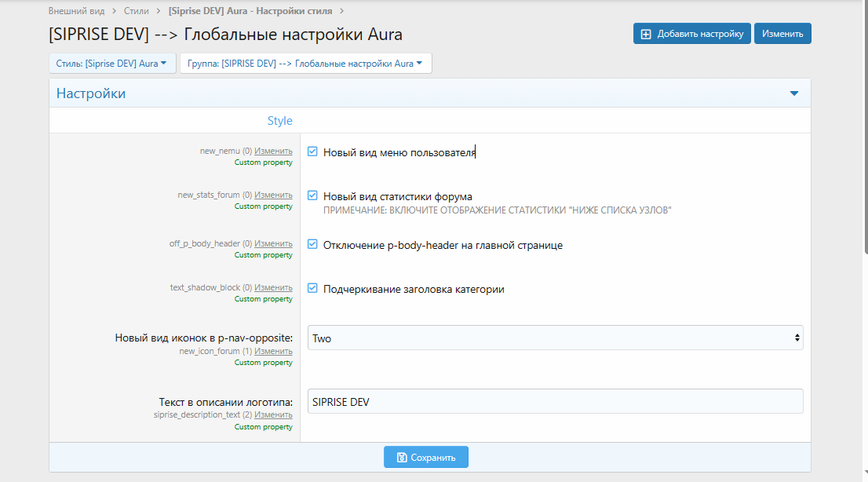Open Настройки стиля breadcrumb for Aura
This screenshot has height=482, width=868.
[x=250, y=11]
